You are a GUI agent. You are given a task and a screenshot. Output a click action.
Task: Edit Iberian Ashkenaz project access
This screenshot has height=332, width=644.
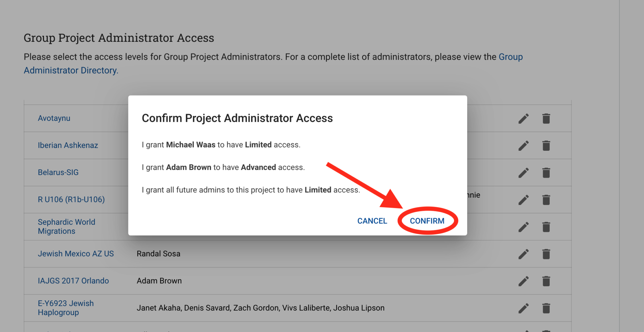(523, 146)
